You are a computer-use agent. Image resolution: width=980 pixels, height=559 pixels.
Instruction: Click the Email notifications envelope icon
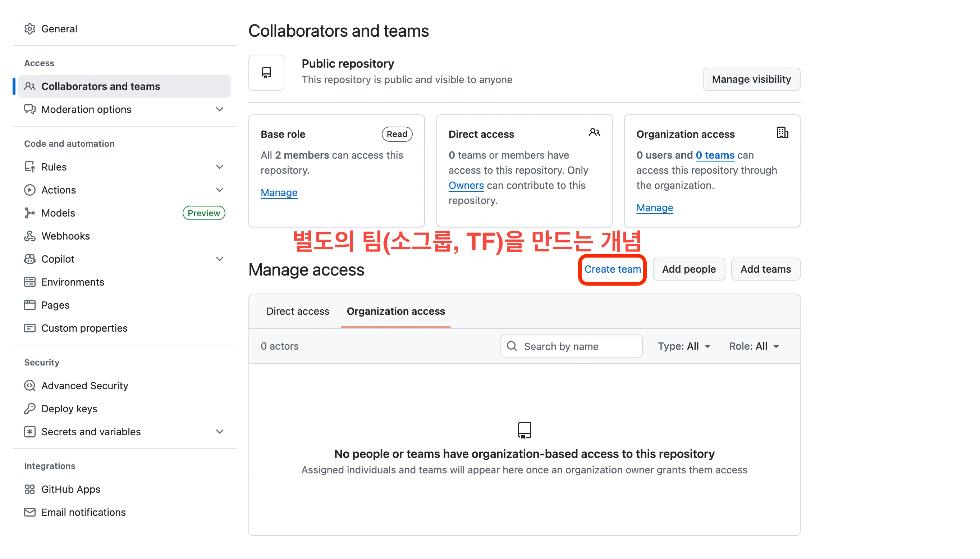click(29, 512)
